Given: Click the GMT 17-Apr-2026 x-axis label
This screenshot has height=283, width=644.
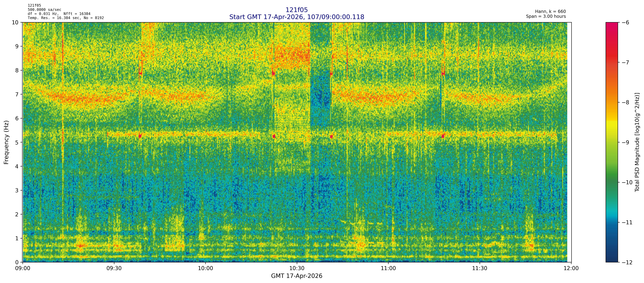Looking at the screenshot, I should point(297,276).
